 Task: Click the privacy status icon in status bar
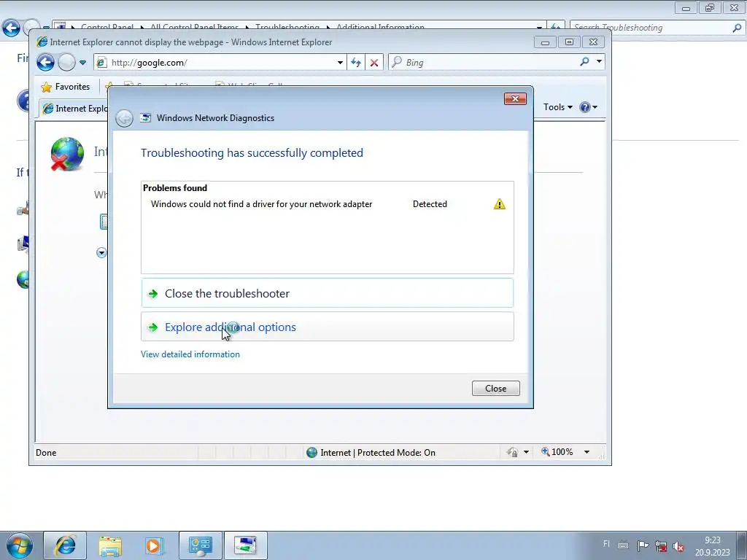(x=512, y=452)
